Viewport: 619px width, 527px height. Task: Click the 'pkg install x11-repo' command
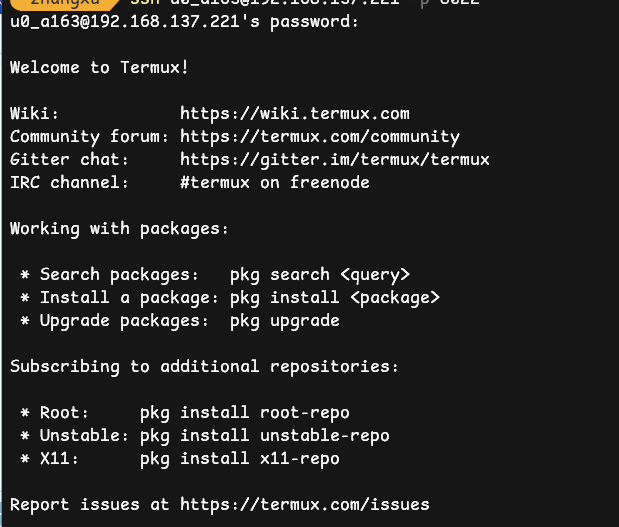240,459
